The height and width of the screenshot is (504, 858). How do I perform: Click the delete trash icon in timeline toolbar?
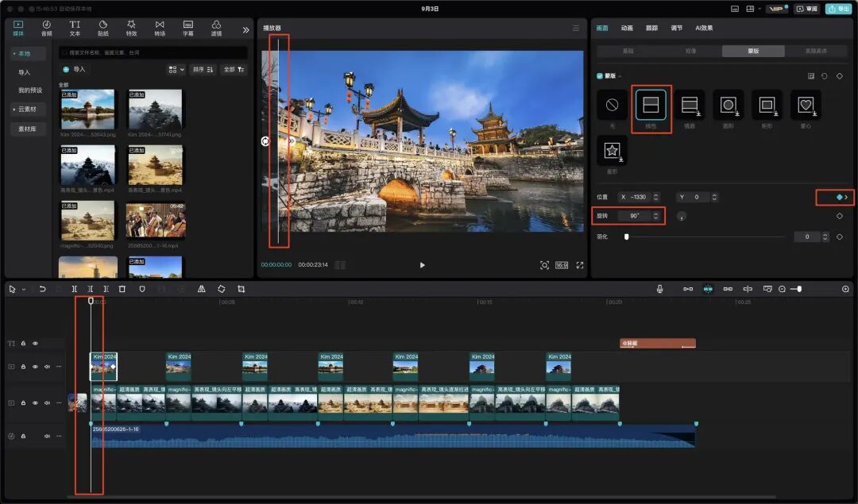click(x=122, y=289)
